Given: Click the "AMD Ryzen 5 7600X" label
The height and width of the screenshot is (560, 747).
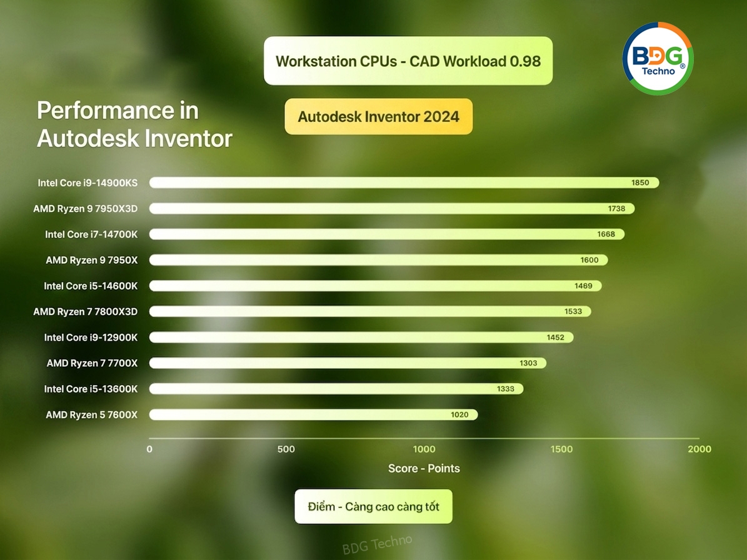Looking at the screenshot, I should pos(91,415).
